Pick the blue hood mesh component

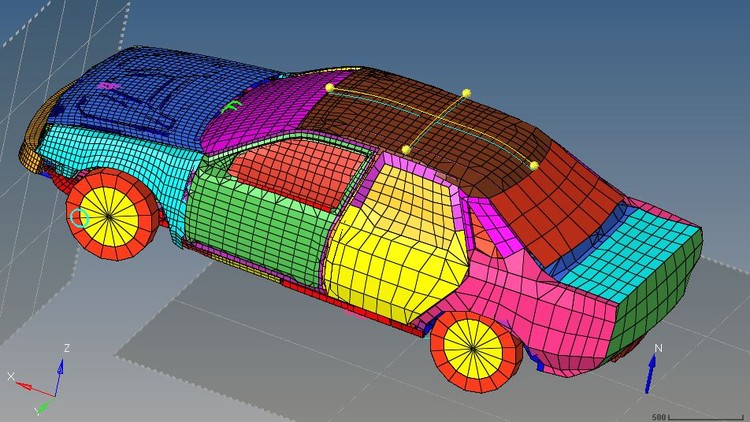click(x=158, y=91)
